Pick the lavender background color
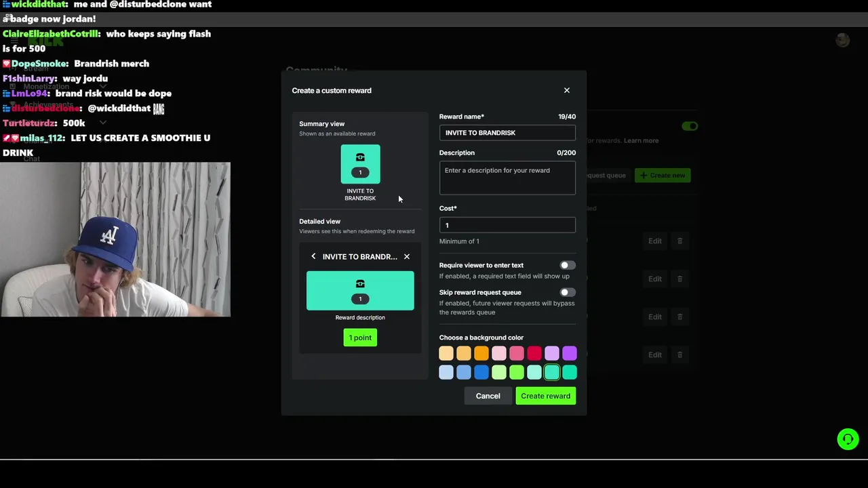This screenshot has width=868, height=488. coord(552,353)
